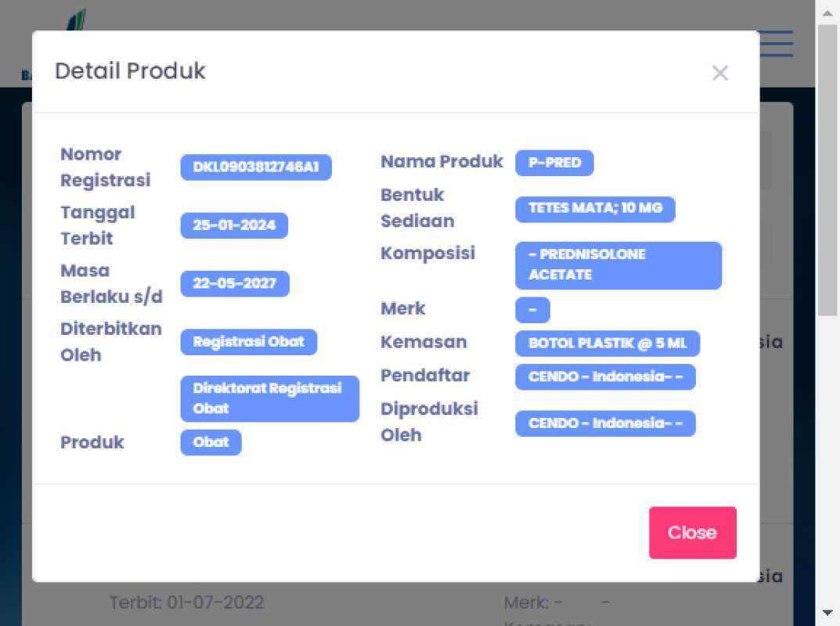Click the PREDNISOLONE ACETATE composition badge

tap(618, 264)
